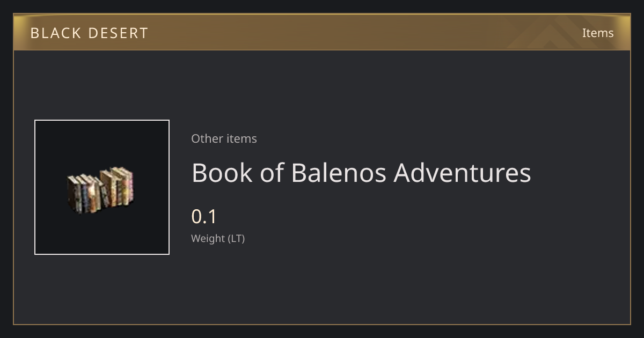Click the Book of Balenos Adventures title
This screenshot has height=338, width=644.
pos(361,173)
